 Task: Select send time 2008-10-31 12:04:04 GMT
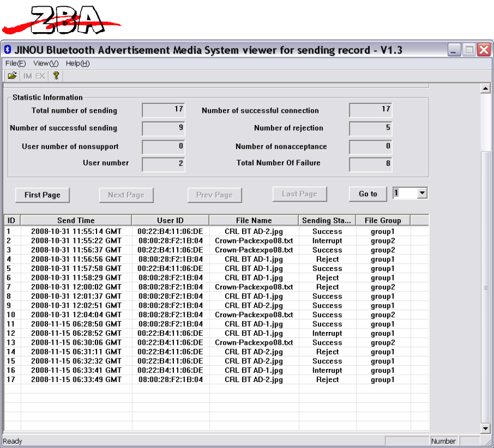tap(76, 315)
